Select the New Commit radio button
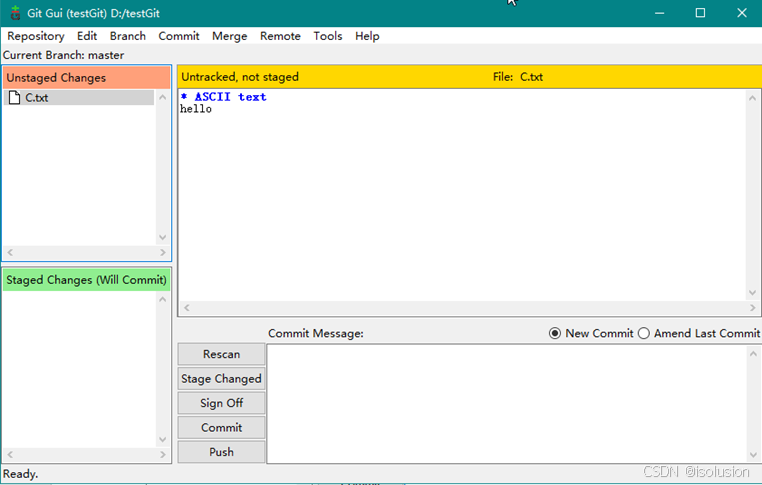Screen dimensions: 762x485 [554, 333]
